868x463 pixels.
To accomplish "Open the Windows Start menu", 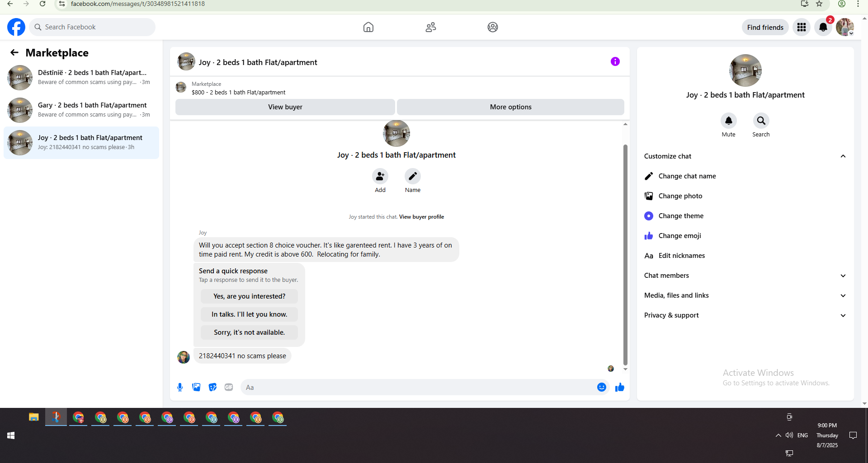I will click(11, 435).
